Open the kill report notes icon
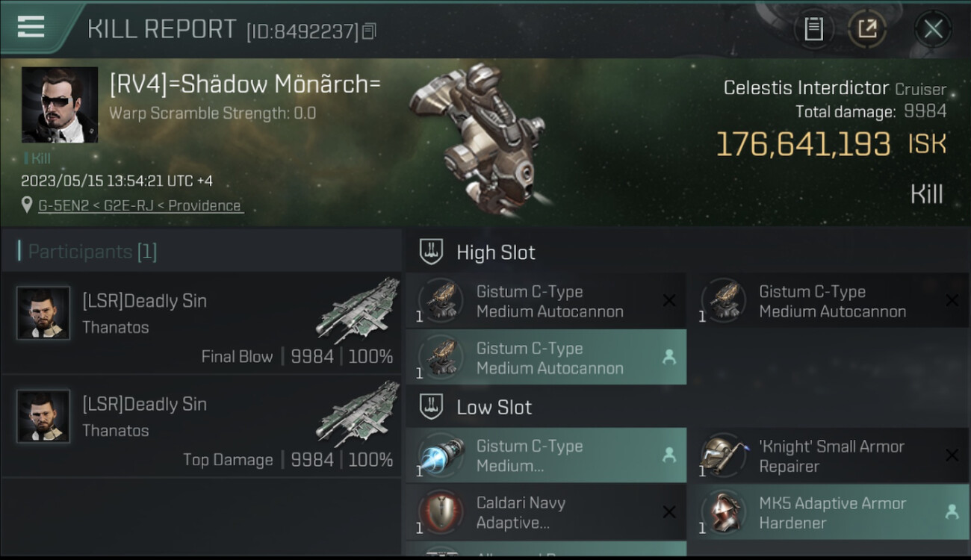 pyautogui.click(x=813, y=29)
